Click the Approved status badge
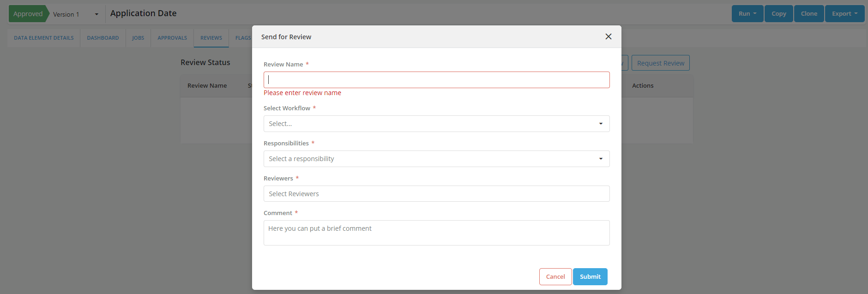The height and width of the screenshot is (294, 868). pyautogui.click(x=28, y=14)
